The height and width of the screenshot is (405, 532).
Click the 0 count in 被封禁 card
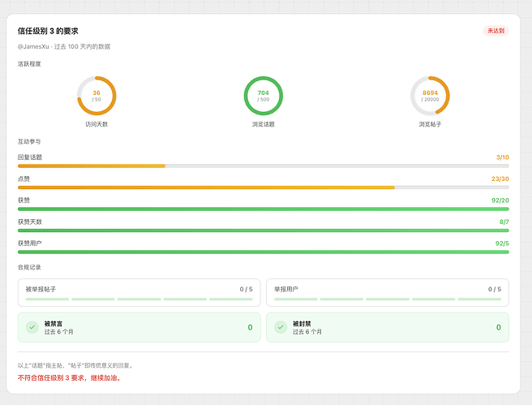coord(499,327)
